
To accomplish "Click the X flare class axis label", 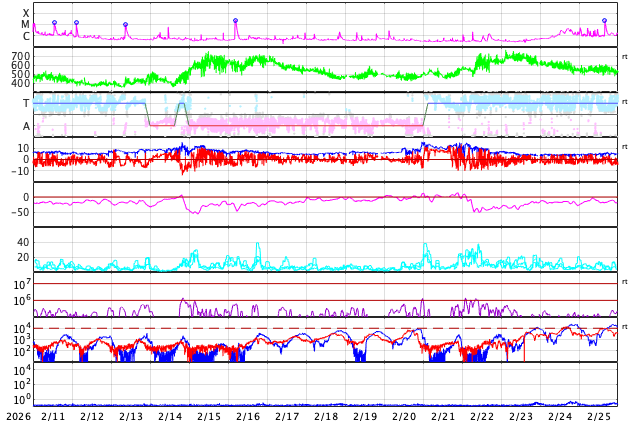I will point(26,13).
